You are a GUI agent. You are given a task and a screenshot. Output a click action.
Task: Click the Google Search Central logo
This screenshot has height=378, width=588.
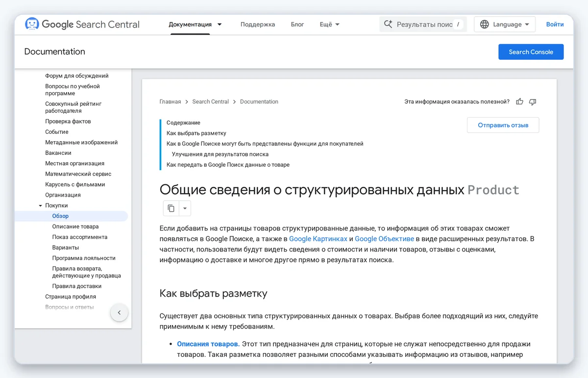tap(82, 24)
